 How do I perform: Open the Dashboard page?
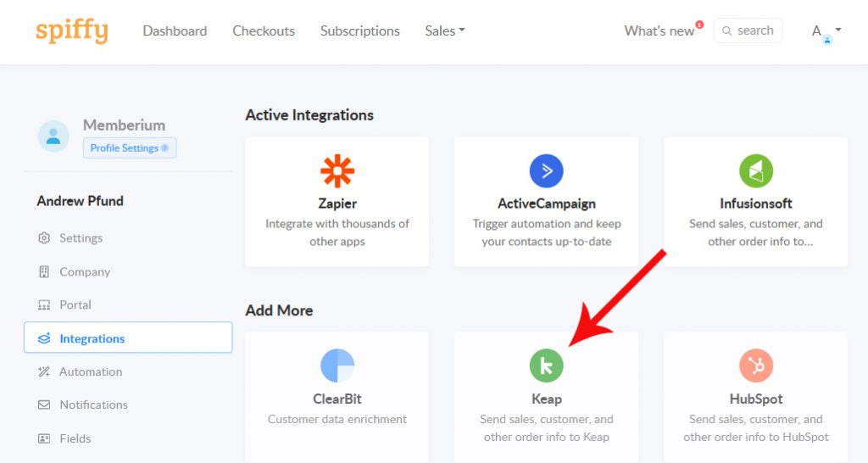tap(175, 31)
